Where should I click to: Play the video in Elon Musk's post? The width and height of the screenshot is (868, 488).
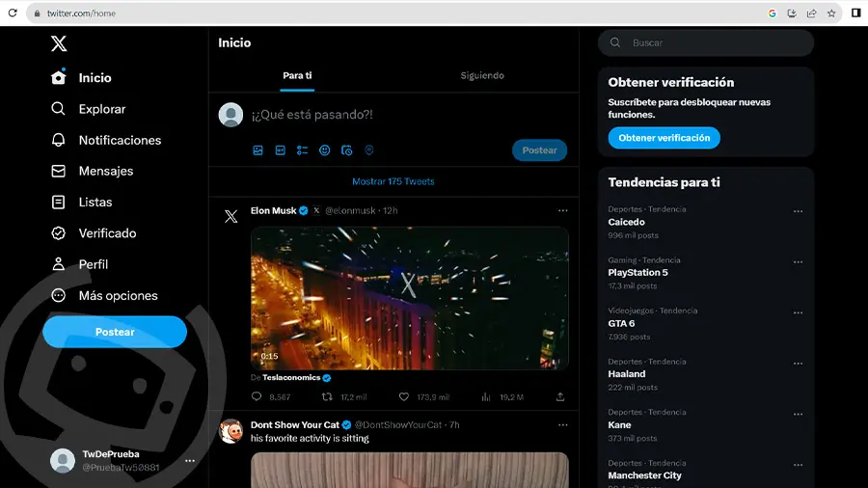click(x=410, y=298)
